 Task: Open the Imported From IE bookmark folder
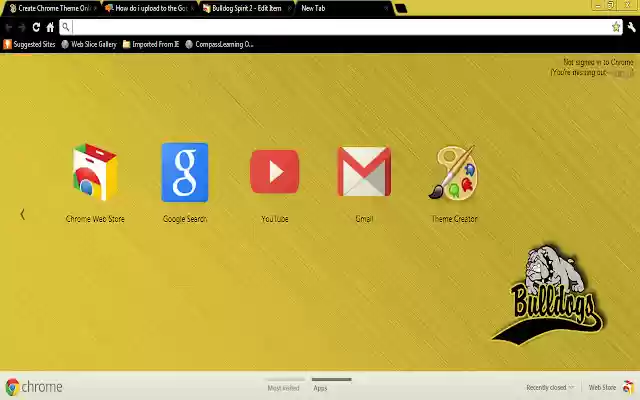tap(151, 44)
